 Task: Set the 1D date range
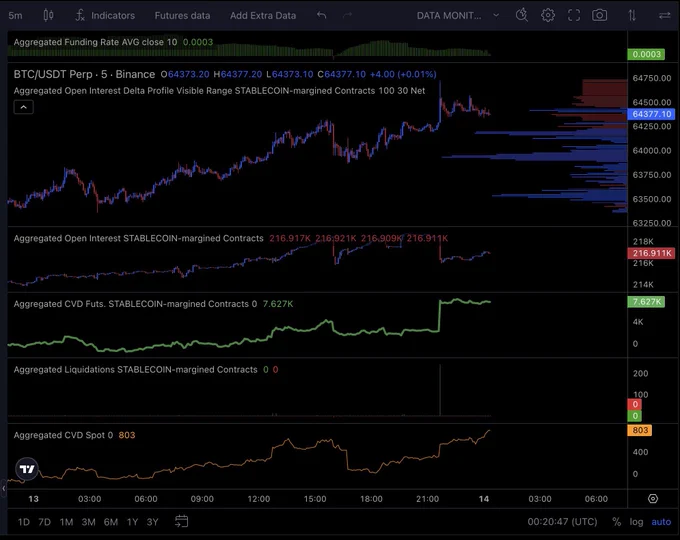(23, 522)
